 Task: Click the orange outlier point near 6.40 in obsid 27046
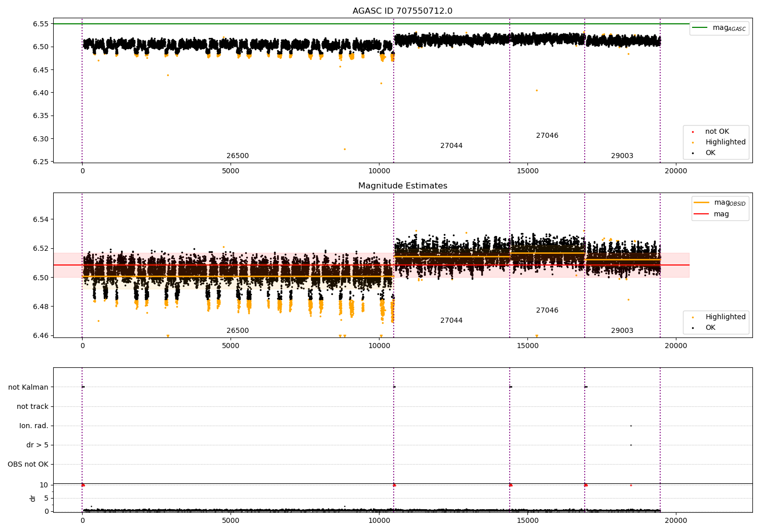pos(537,90)
